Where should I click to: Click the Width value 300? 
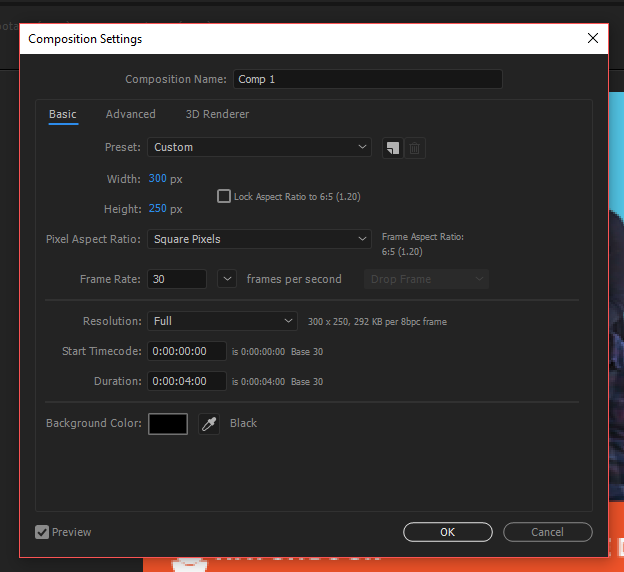pyautogui.click(x=158, y=178)
